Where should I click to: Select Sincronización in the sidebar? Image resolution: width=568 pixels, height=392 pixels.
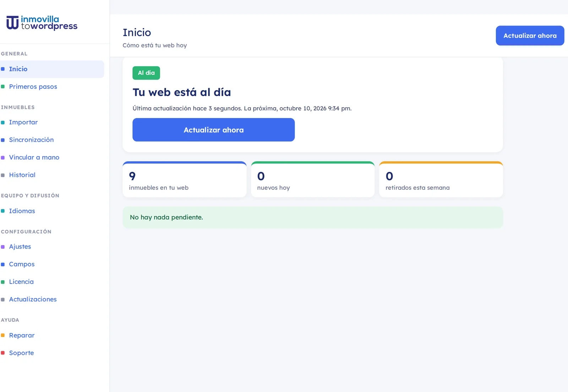(52, 140)
